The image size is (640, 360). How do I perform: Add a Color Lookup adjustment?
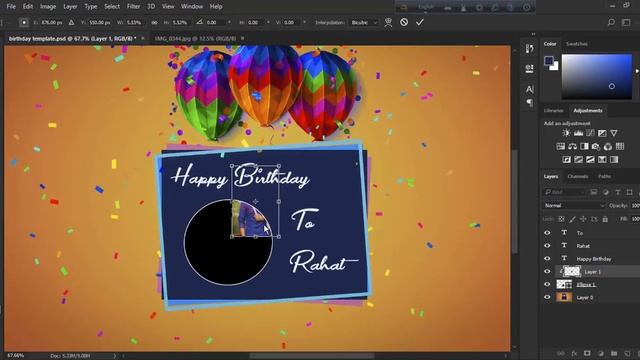tap(620, 146)
